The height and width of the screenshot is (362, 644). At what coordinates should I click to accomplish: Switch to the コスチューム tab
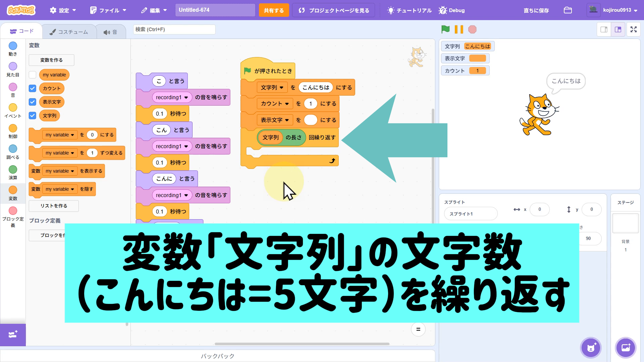pos(69,32)
